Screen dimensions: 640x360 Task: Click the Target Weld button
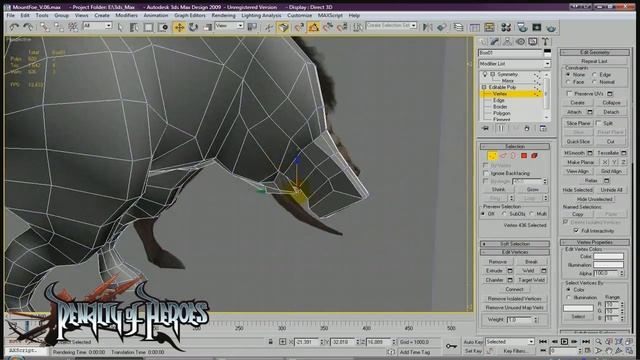tap(531, 280)
